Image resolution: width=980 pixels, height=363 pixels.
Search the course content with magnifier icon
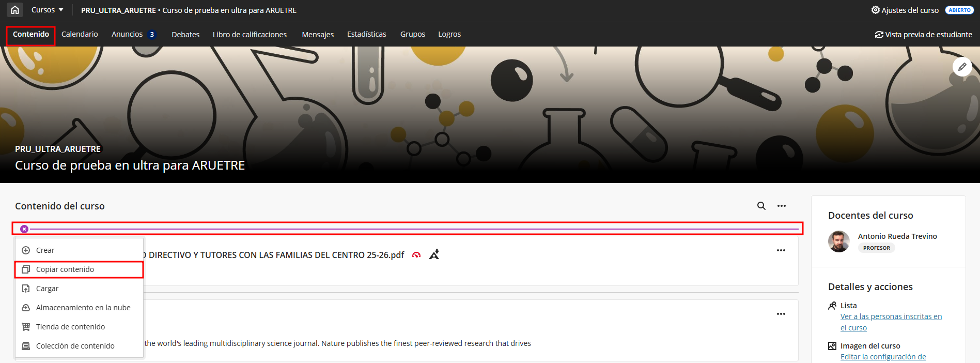click(x=761, y=206)
